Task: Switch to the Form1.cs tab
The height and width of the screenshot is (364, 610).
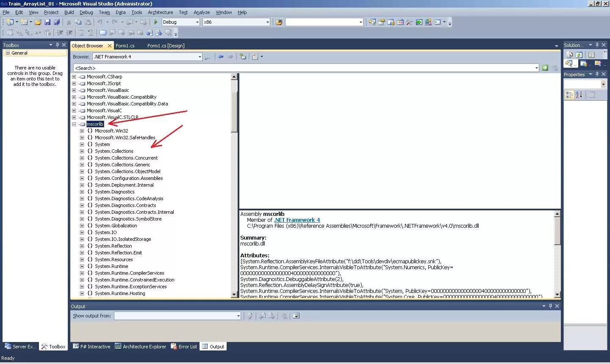Action: tap(125, 46)
